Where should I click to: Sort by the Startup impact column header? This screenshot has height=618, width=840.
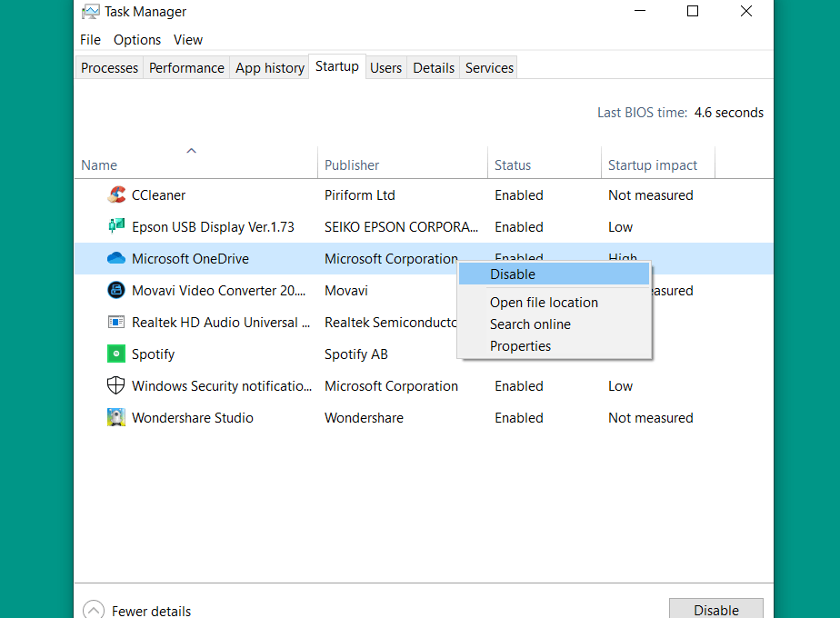pyautogui.click(x=658, y=164)
